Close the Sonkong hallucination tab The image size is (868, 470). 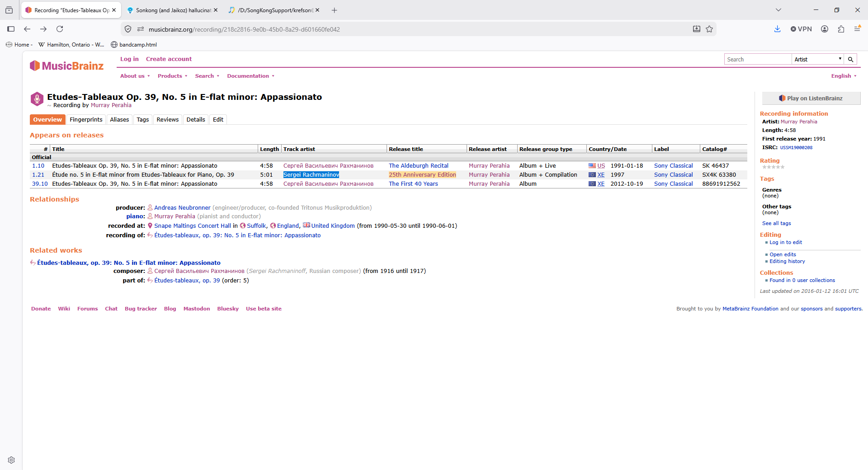click(216, 10)
